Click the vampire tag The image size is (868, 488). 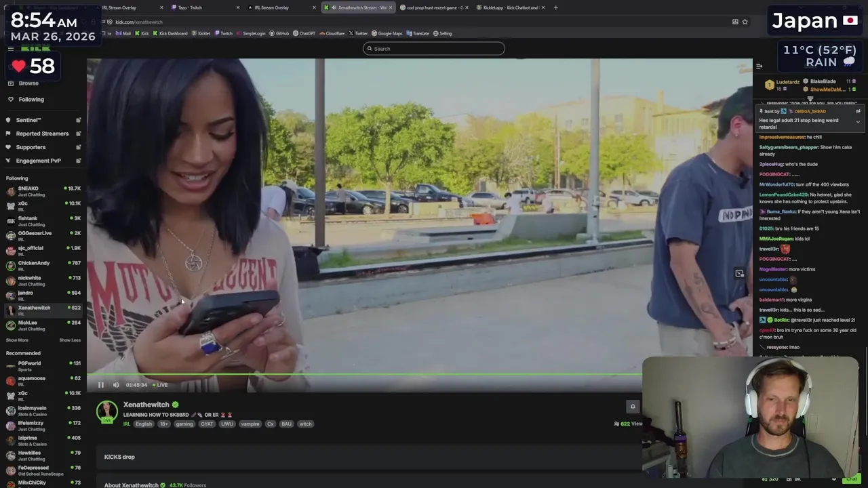[250, 424]
